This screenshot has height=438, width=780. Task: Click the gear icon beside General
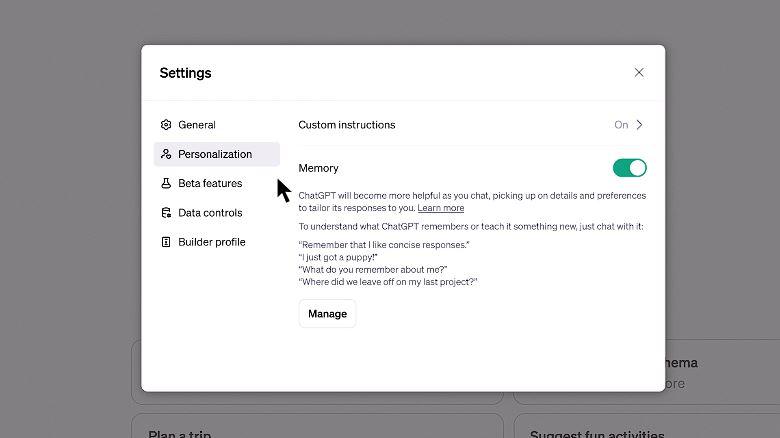click(166, 125)
